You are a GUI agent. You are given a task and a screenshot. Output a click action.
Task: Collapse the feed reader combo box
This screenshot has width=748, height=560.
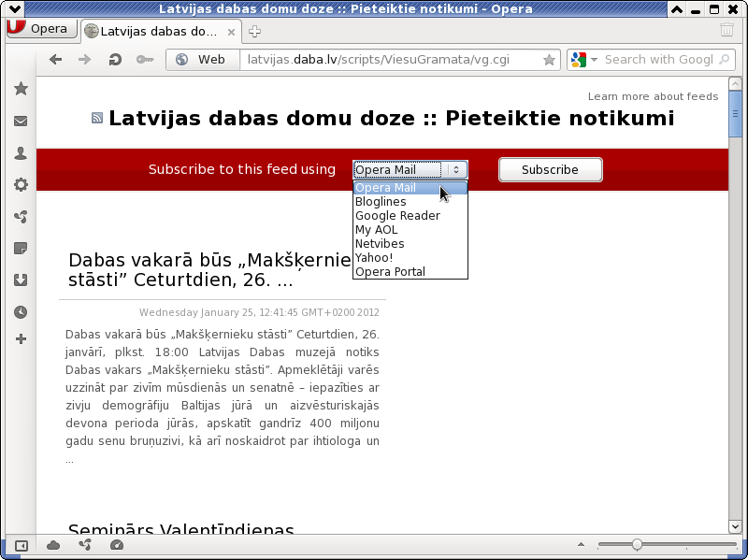(x=410, y=170)
